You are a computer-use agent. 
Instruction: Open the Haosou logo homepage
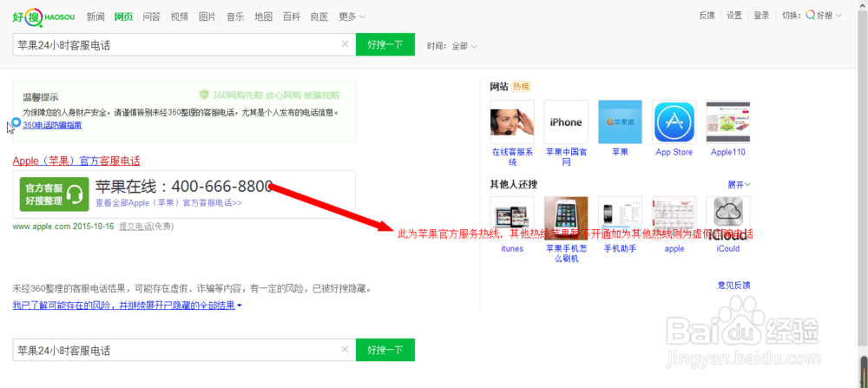pos(45,16)
